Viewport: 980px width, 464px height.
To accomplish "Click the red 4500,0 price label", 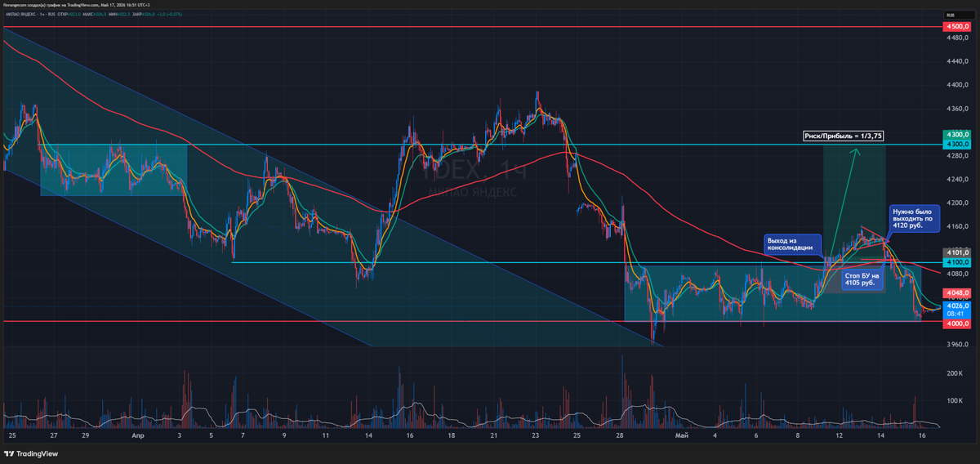I will point(956,27).
